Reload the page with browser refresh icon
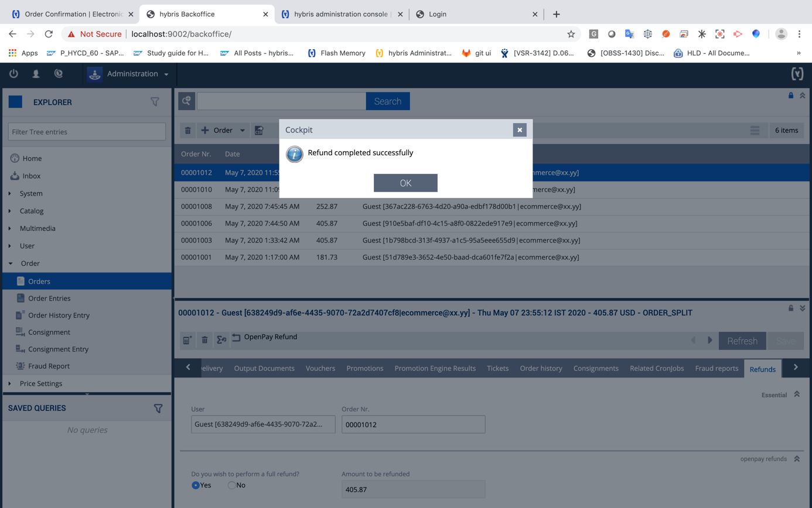Viewport: 812px width, 508px height. click(49, 34)
